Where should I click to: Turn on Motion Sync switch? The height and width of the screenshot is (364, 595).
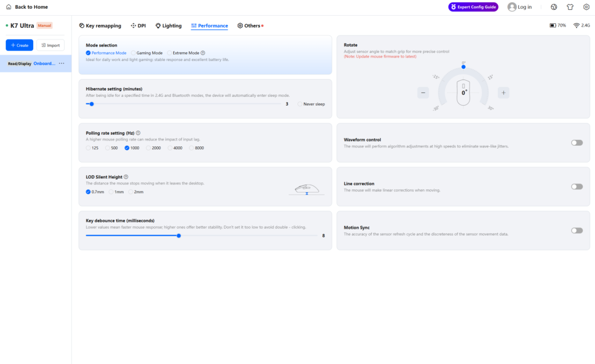point(576,230)
